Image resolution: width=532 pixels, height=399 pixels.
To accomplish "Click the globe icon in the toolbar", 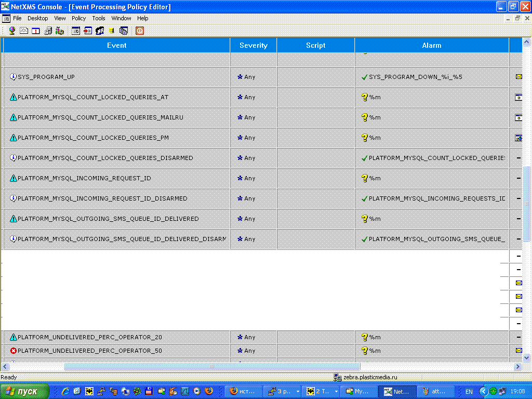I will pyautogui.click(x=12, y=31).
